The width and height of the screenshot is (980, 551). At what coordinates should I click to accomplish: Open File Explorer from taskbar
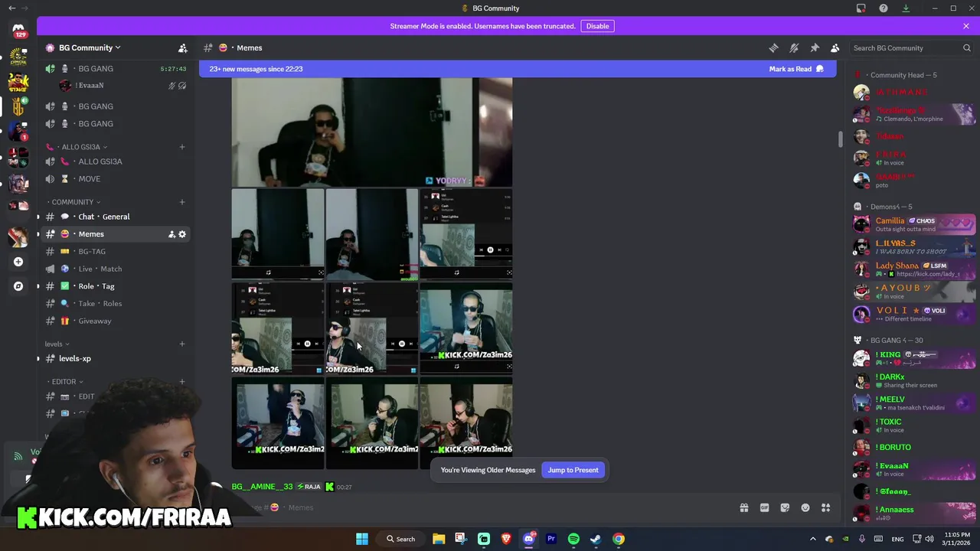click(439, 539)
